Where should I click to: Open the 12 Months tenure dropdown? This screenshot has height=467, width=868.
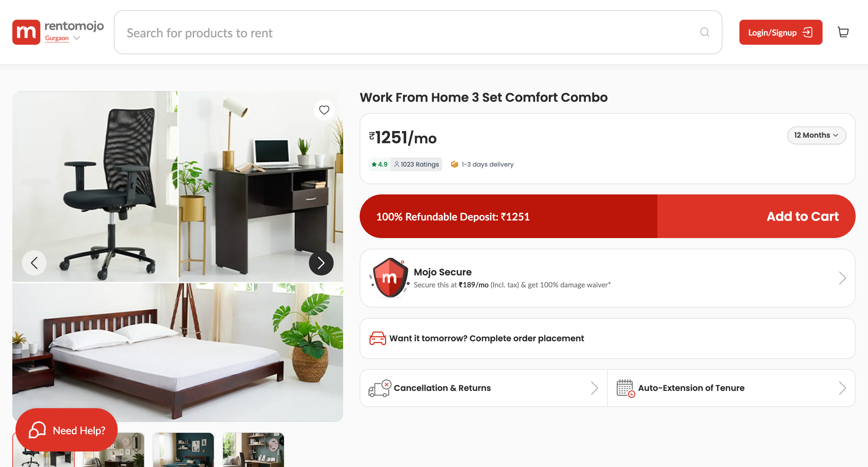click(x=817, y=135)
